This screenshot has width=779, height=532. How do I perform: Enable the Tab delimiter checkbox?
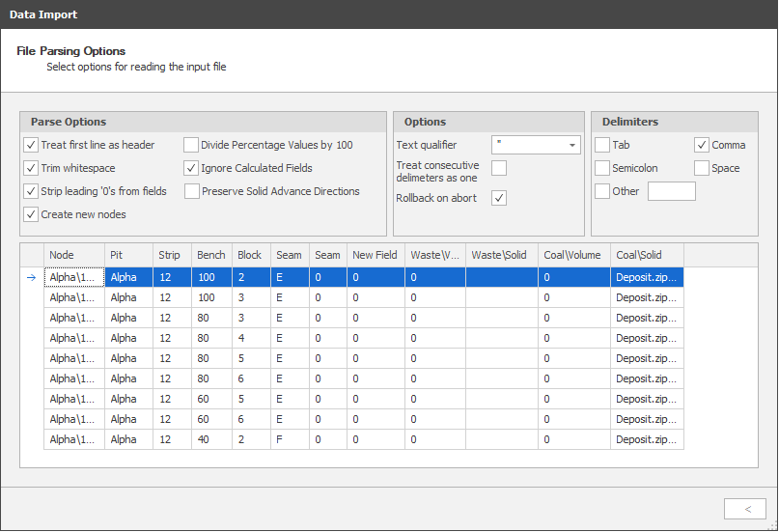[602, 145]
